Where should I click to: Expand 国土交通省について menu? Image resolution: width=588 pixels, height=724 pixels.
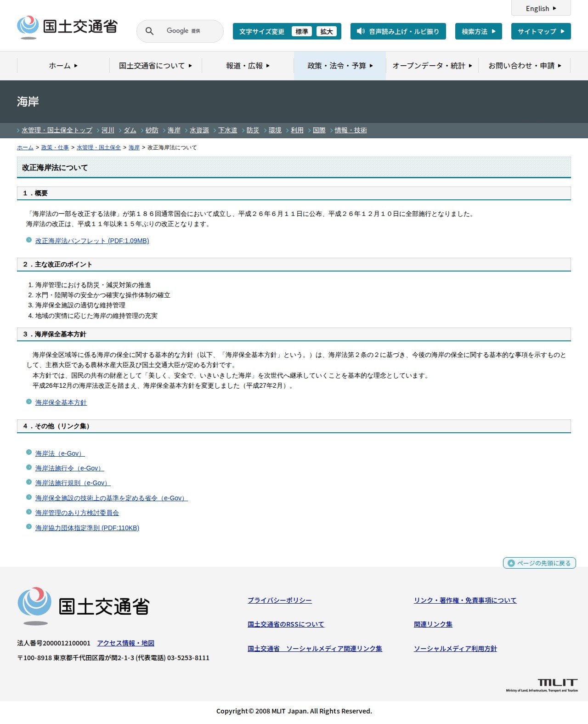tap(156, 66)
